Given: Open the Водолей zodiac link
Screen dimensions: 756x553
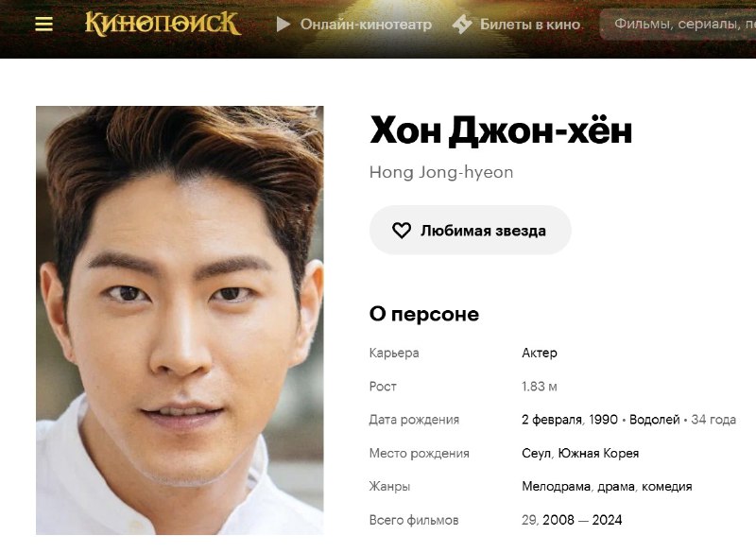Looking at the screenshot, I should (654, 420).
